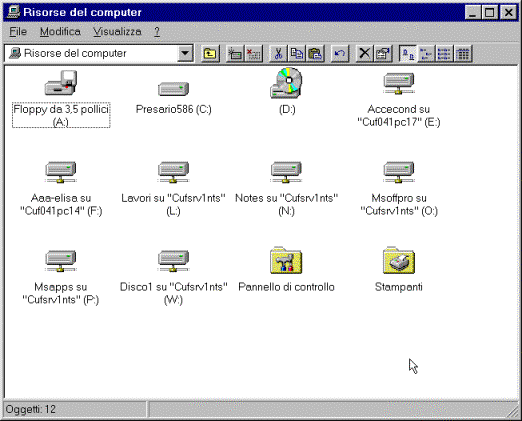
Task: Click the Delete X toolbar icon
Action: pos(364,53)
